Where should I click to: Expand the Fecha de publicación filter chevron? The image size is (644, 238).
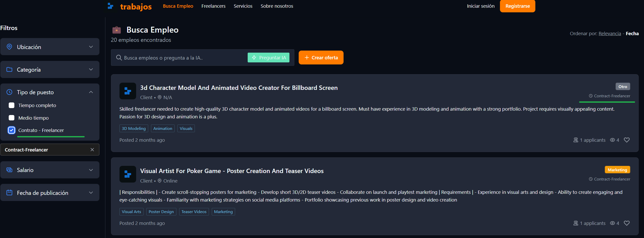pos(91,192)
